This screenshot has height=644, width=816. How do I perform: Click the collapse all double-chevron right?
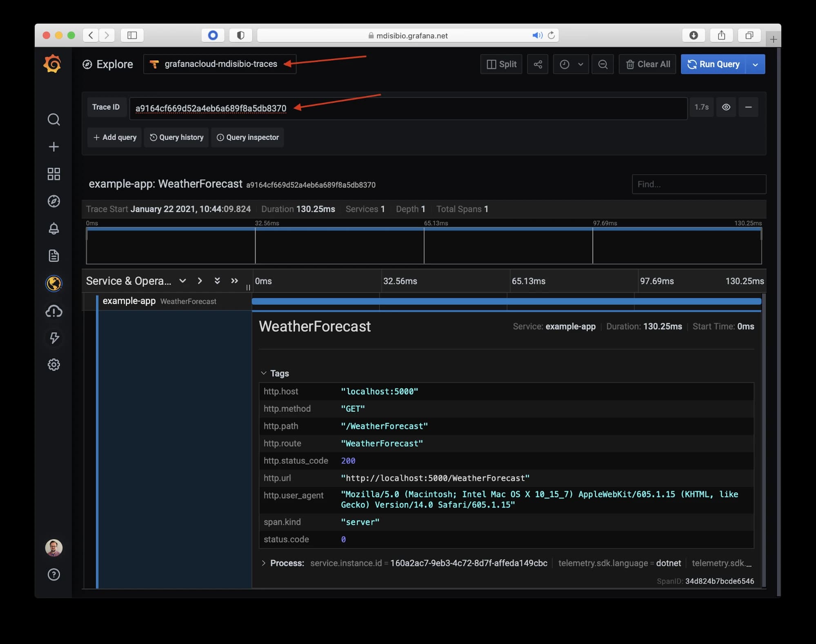[234, 281]
